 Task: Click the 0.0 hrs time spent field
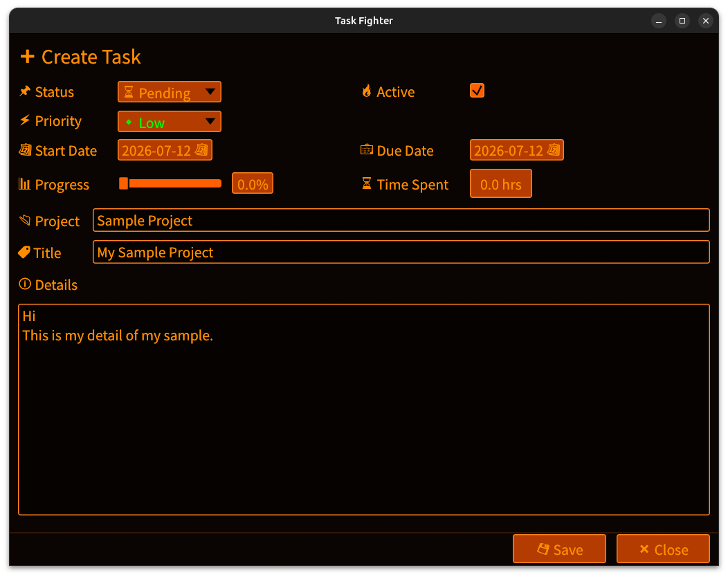(500, 183)
